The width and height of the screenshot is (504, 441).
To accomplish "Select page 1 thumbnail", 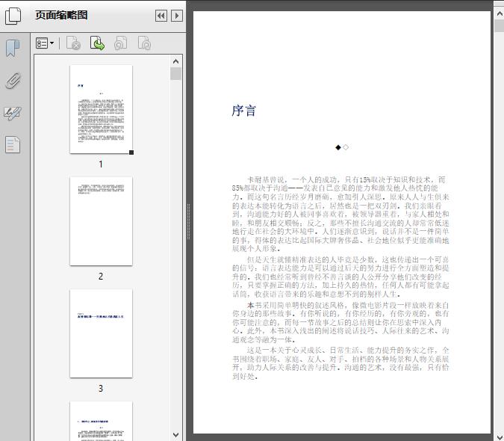I will 101,109.
